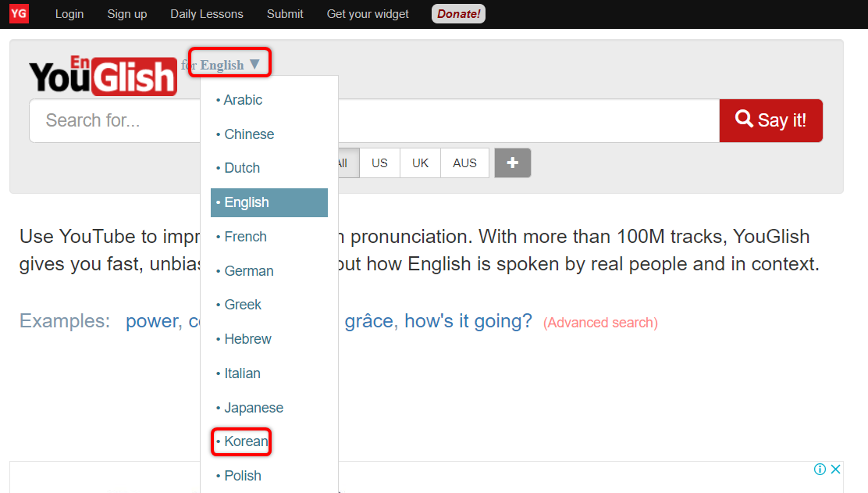868x493 pixels.
Task: Select the US accent filter
Action: coord(379,163)
